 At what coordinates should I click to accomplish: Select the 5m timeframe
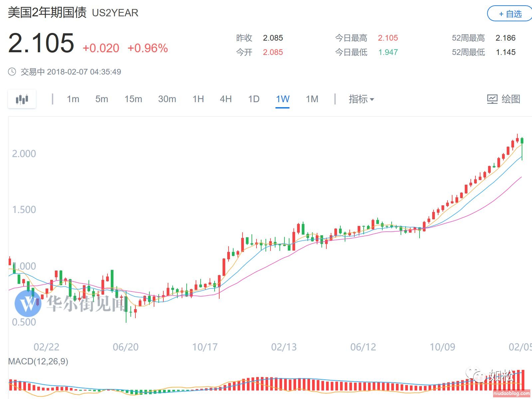pos(101,99)
